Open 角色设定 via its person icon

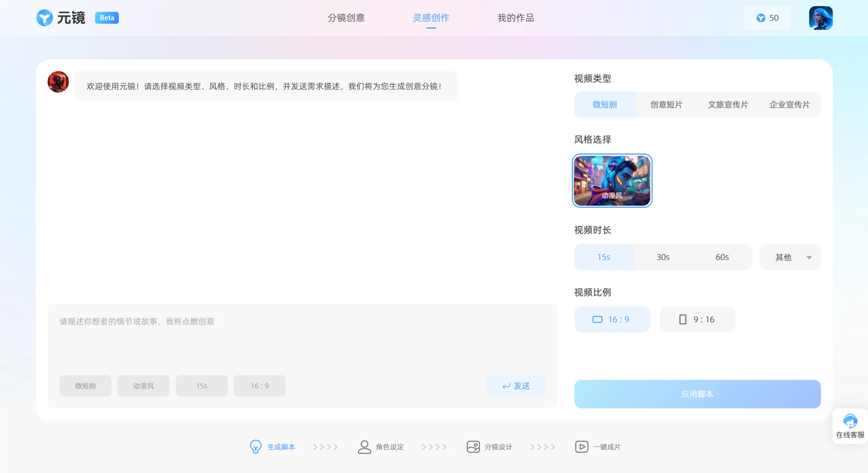364,447
